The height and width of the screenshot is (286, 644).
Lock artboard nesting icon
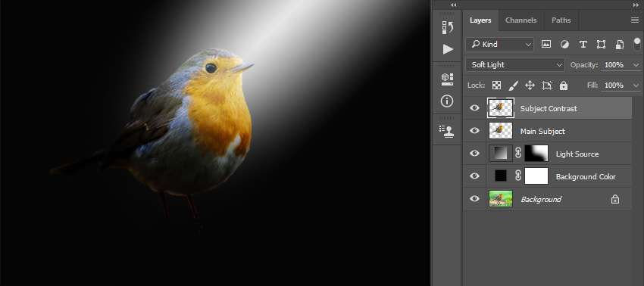[x=547, y=85]
